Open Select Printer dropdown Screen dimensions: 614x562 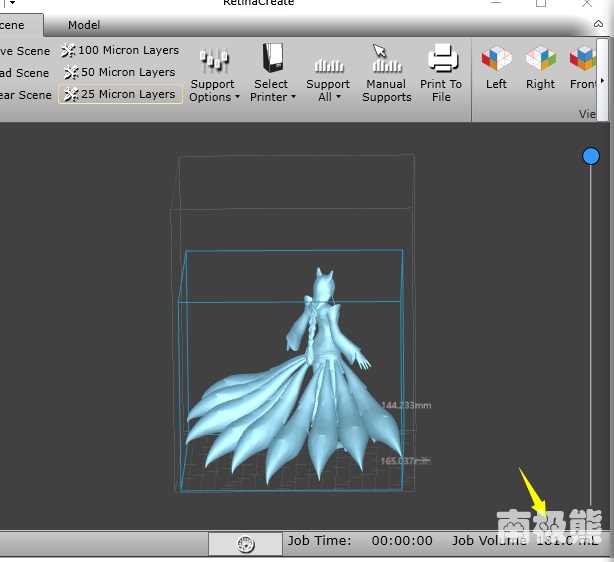point(273,74)
